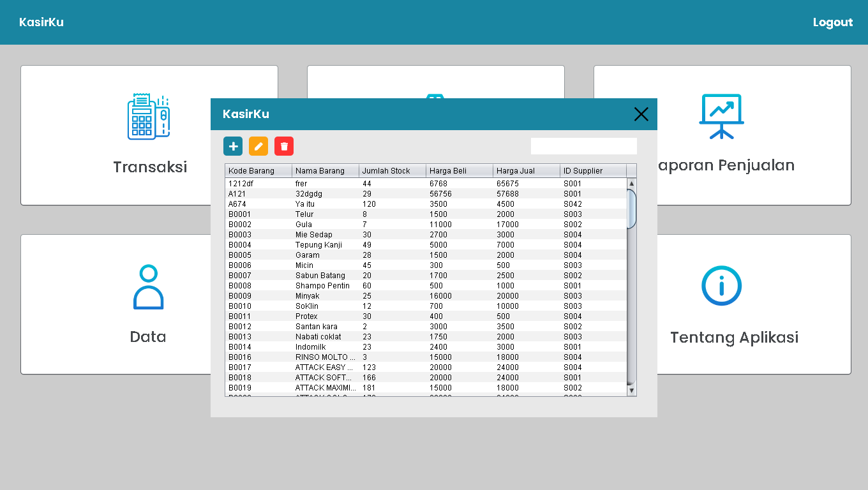Click the red delete trash icon

pos(284,146)
